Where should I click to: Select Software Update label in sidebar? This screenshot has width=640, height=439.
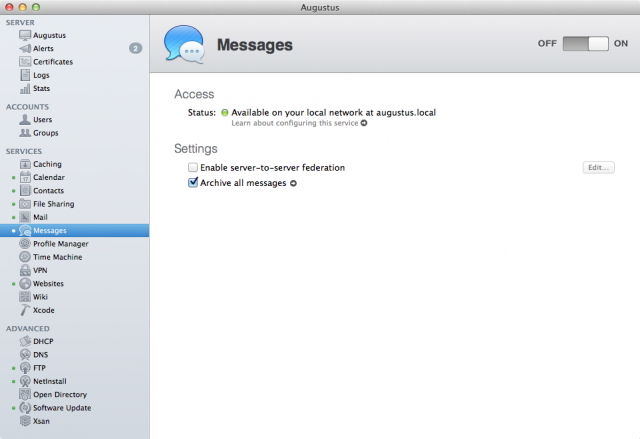[x=62, y=408]
